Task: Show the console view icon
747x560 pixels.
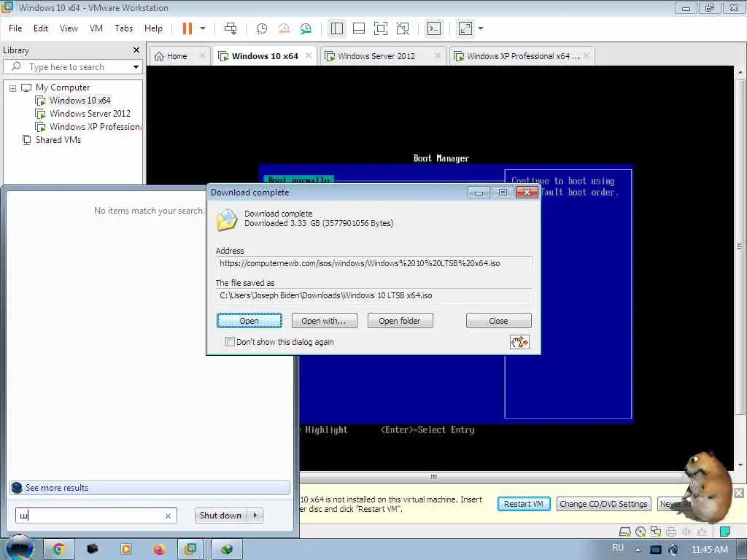Action: [x=433, y=28]
